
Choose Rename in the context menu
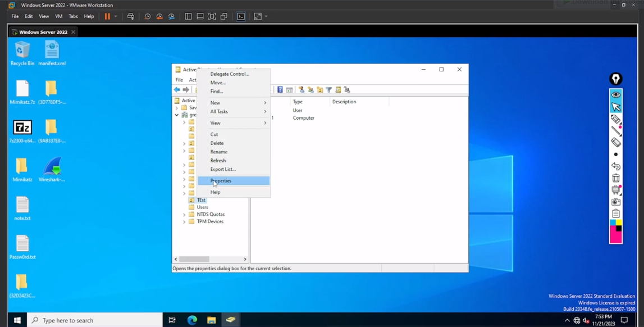point(233,152)
